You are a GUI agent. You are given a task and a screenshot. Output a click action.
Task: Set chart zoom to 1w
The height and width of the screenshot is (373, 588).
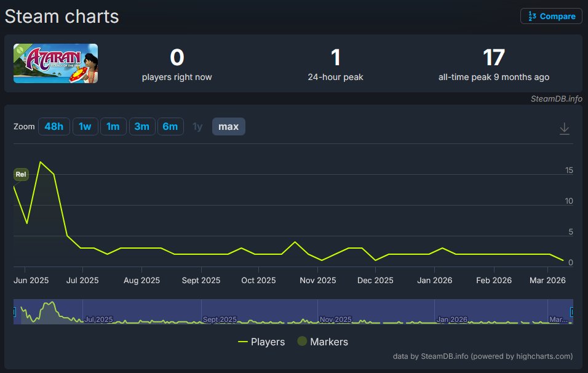[85, 126]
